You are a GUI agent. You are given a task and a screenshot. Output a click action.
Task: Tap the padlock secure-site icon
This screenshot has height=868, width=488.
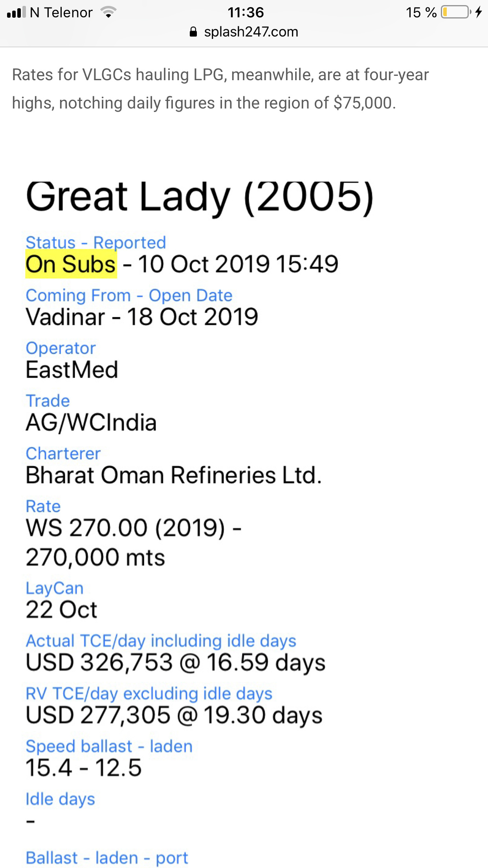pos(193,32)
